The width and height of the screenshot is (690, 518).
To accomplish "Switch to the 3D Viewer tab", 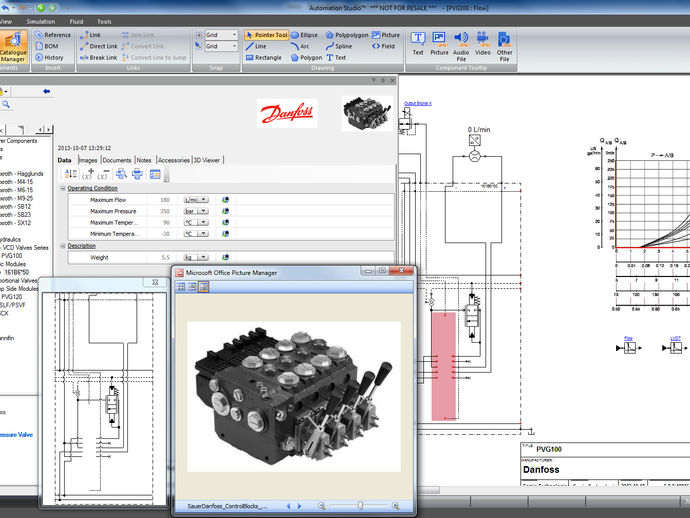I will 207,160.
